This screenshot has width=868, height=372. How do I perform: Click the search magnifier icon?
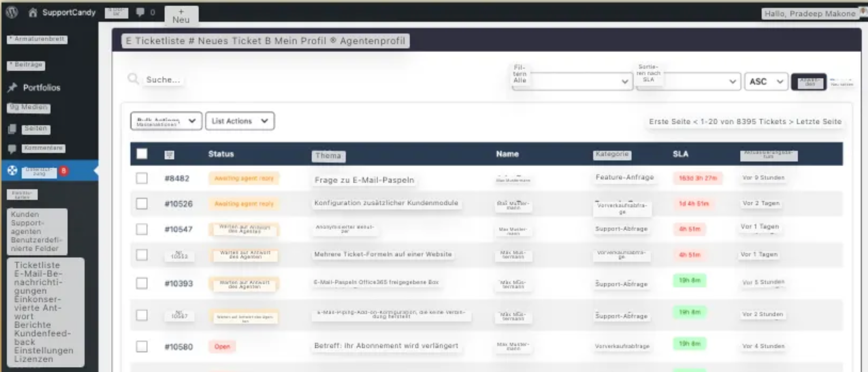pos(133,79)
